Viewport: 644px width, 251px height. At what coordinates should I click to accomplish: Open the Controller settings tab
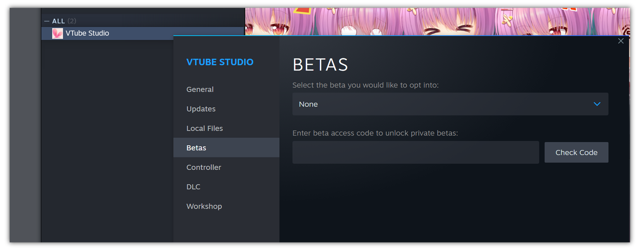point(226,167)
